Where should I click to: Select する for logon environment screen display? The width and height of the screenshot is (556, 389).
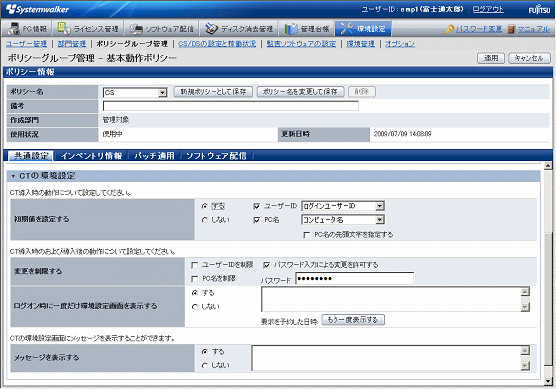(x=194, y=293)
